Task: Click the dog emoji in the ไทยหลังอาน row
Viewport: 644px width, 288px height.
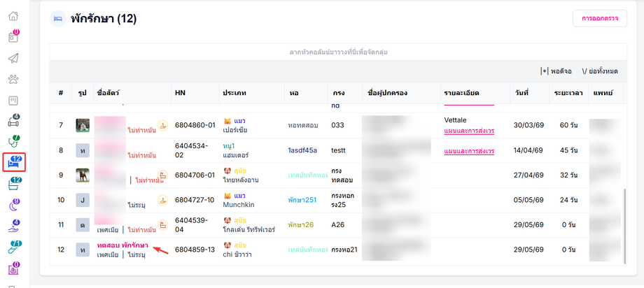Action: (227, 171)
